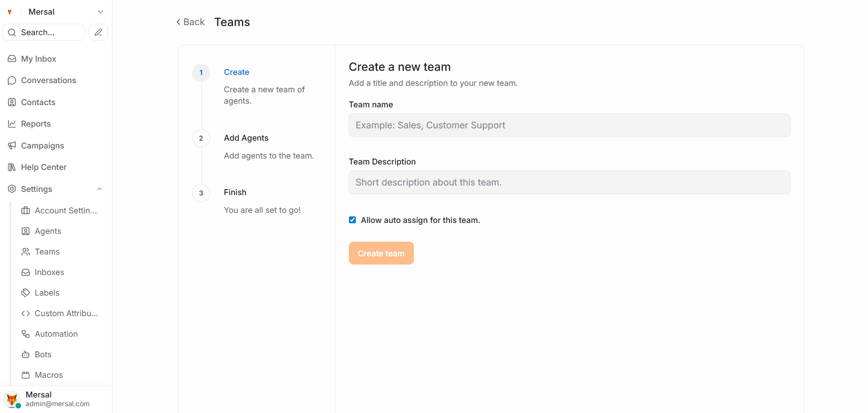Viewport: 868px width, 413px height.
Task: Go Back using the Back link
Action: click(x=190, y=21)
